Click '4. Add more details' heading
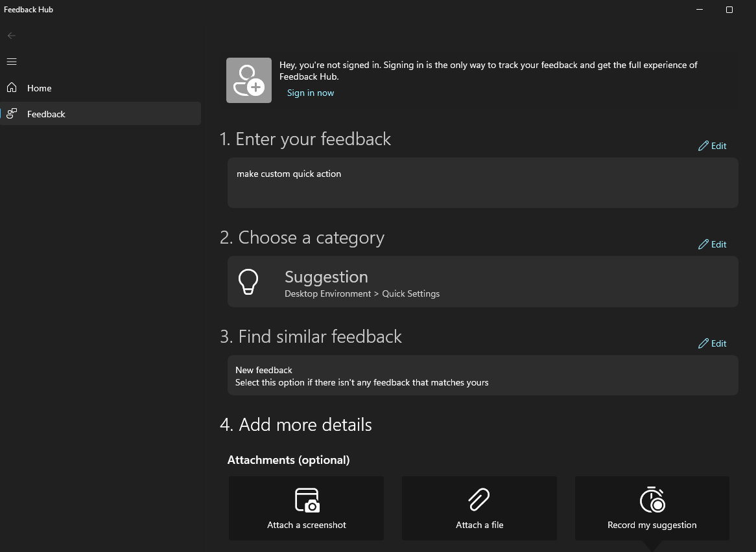 point(296,425)
